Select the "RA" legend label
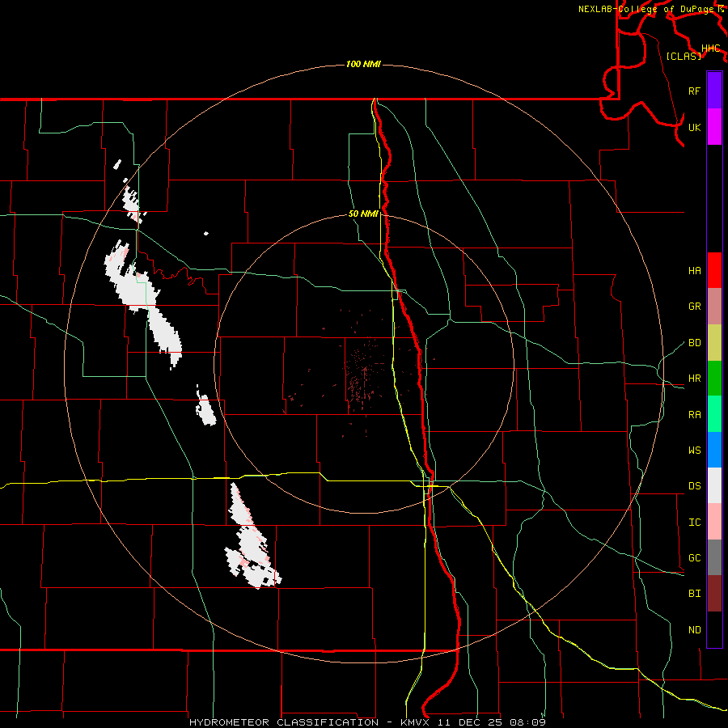Viewport: 728px width, 728px height. coord(694,415)
